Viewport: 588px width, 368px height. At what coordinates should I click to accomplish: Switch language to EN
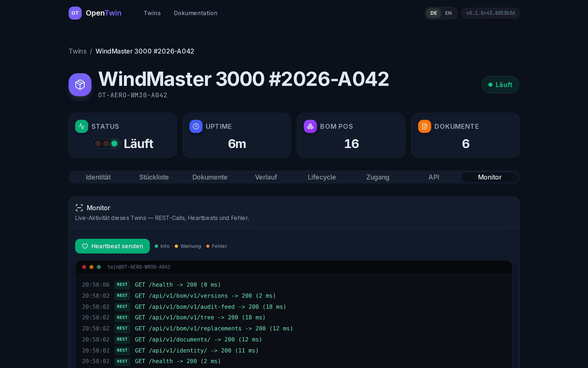click(448, 13)
